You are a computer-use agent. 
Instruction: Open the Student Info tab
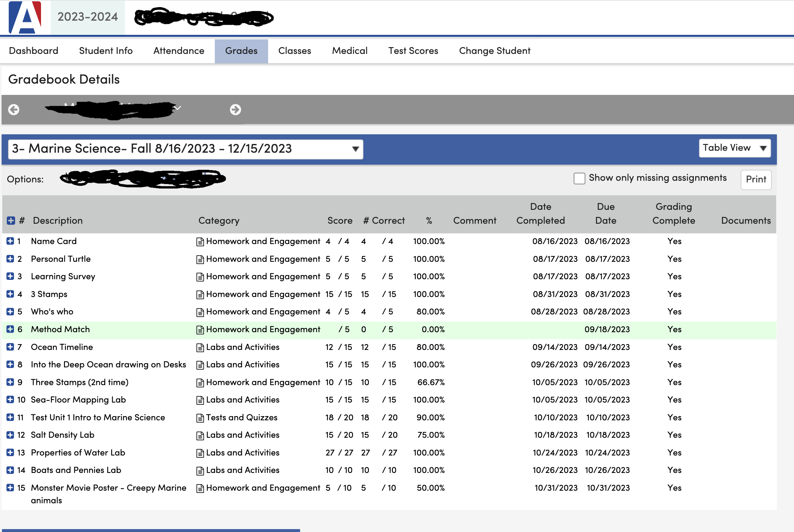pyautogui.click(x=106, y=51)
